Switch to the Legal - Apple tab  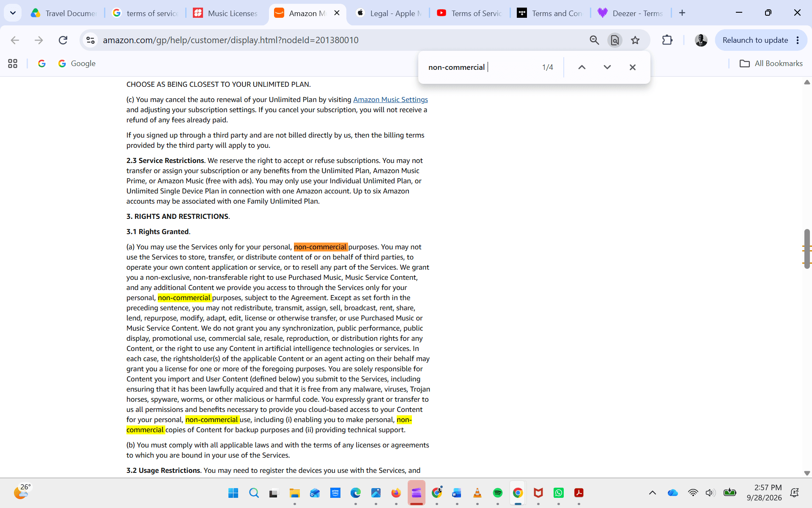coord(388,13)
